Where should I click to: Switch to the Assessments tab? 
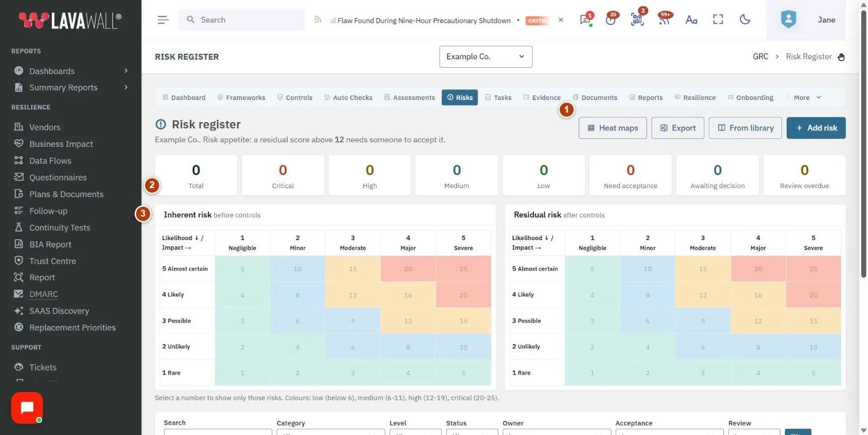[x=410, y=97]
